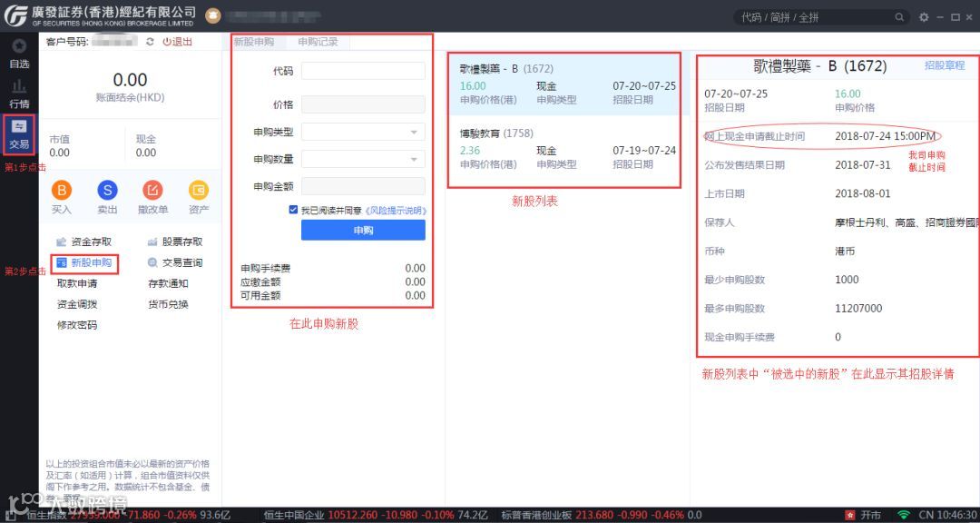Open 货币兑换 currency exchange
Screen dimensions: 980x523
pyautogui.click(x=168, y=305)
